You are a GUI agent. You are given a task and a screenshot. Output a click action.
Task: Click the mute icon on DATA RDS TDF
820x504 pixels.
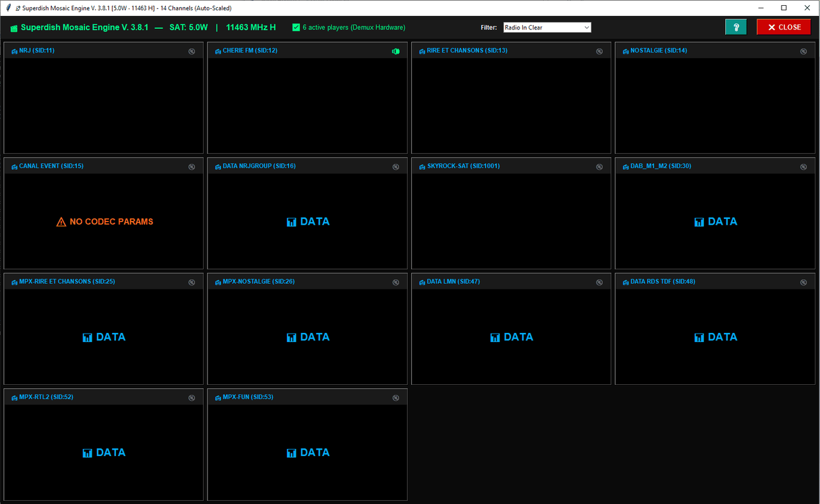(x=803, y=282)
